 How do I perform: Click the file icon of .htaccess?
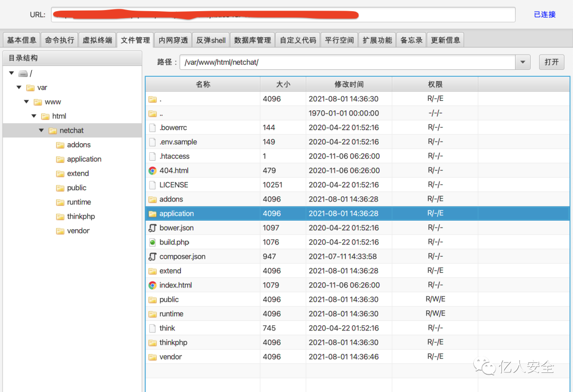tap(152, 156)
